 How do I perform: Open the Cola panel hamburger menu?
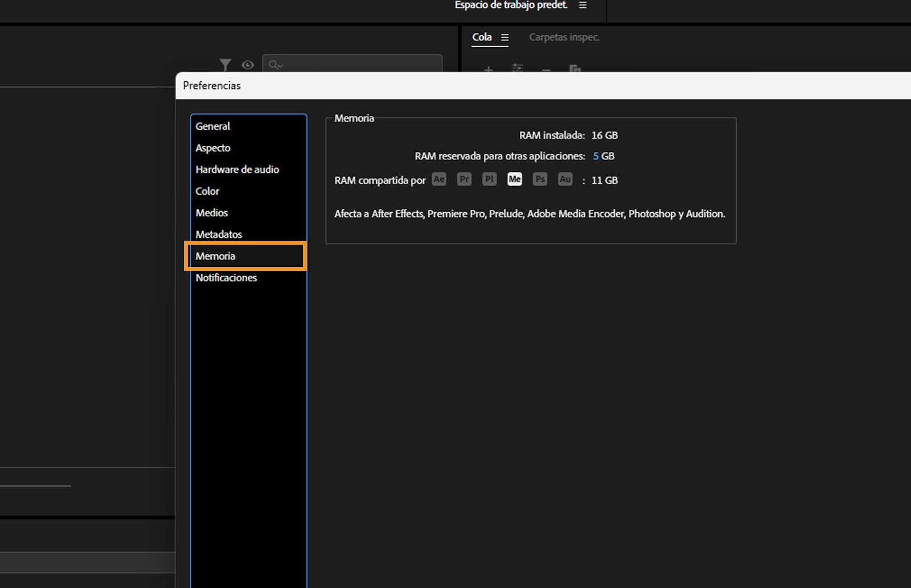tap(506, 37)
